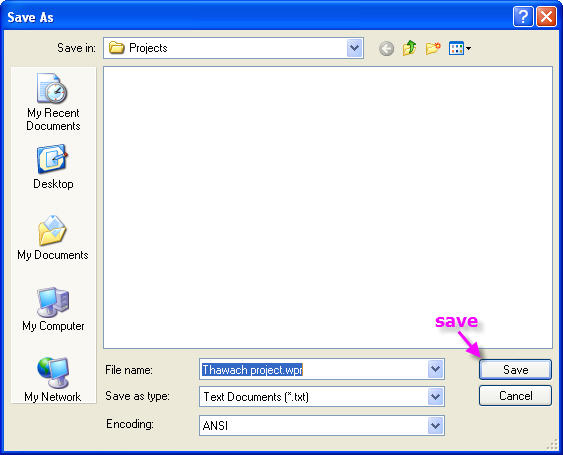Click the Projects folder icon in Save in
The image size is (563, 455).
[116, 48]
